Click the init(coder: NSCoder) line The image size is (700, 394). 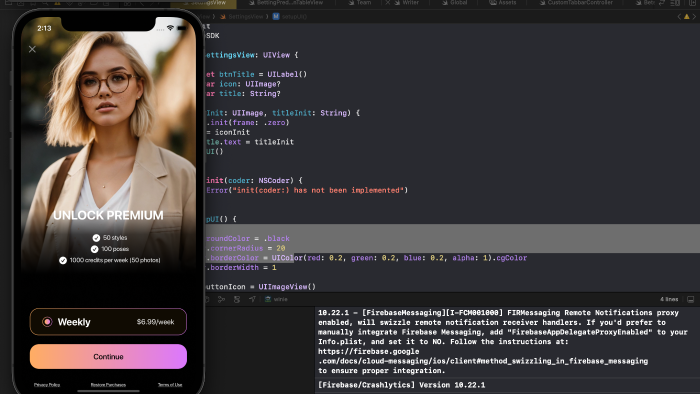pos(254,181)
